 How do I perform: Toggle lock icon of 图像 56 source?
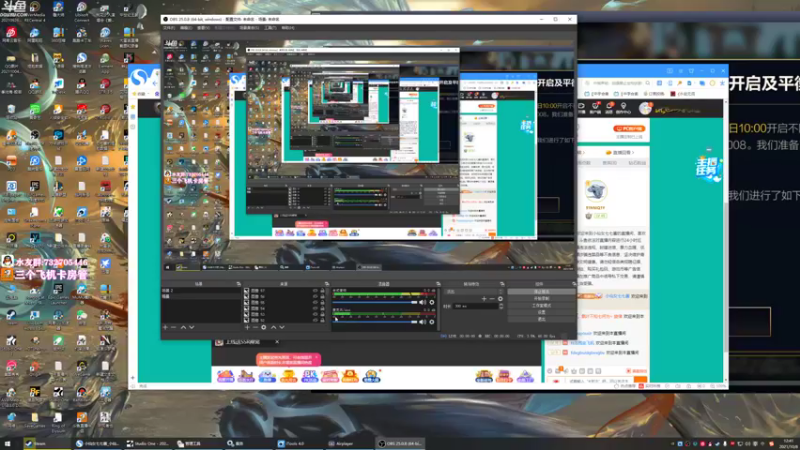click(322, 296)
